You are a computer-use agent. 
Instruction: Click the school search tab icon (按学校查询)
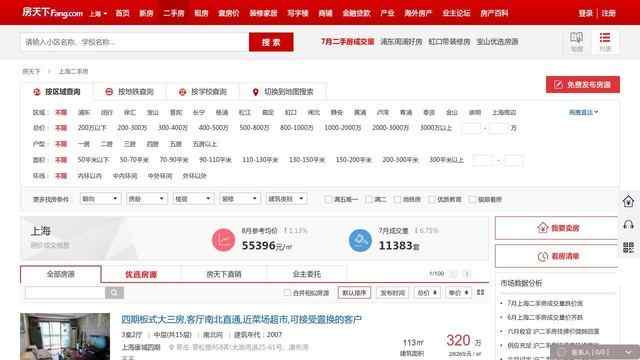click(182, 92)
